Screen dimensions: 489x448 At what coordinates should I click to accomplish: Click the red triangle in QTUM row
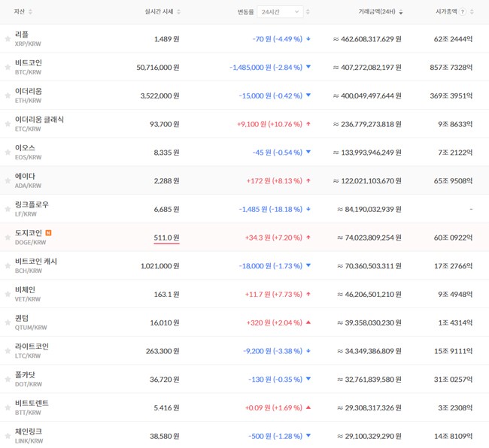(308, 322)
